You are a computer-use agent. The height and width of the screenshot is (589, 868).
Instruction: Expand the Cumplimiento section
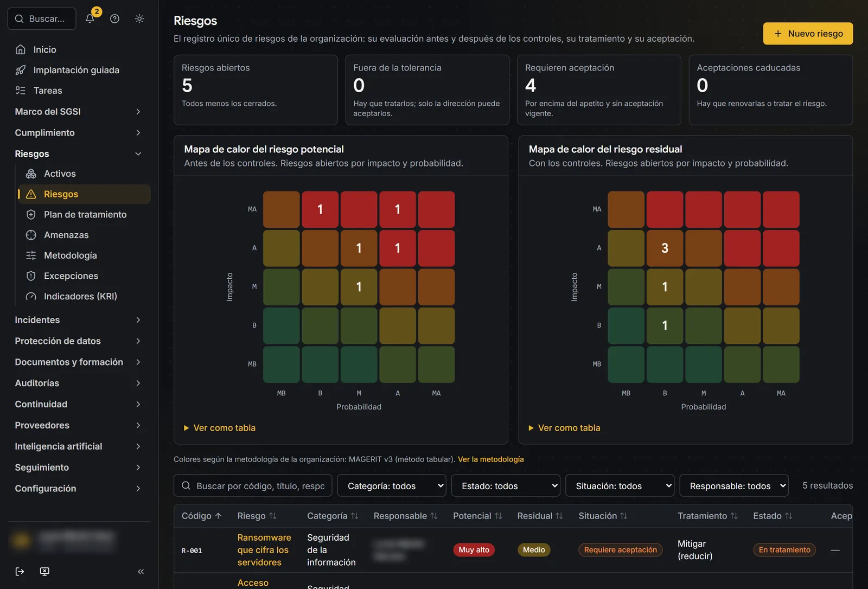79,133
